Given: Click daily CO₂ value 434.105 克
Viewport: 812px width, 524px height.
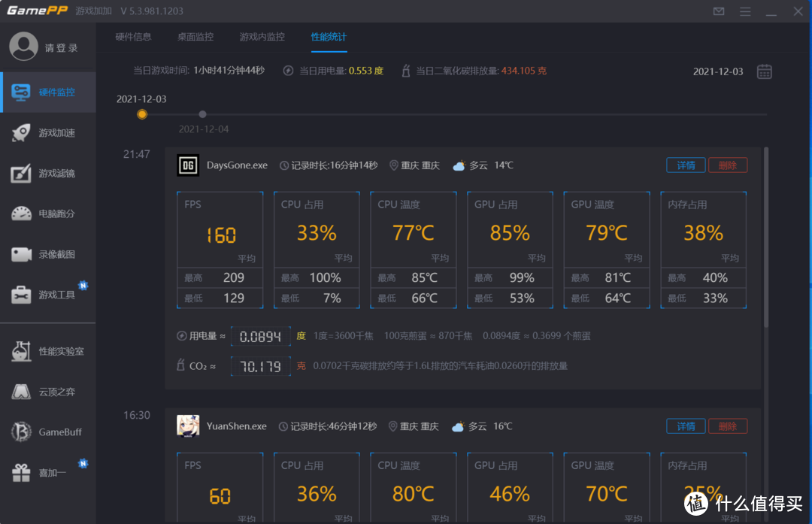Looking at the screenshot, I should 523,71.
